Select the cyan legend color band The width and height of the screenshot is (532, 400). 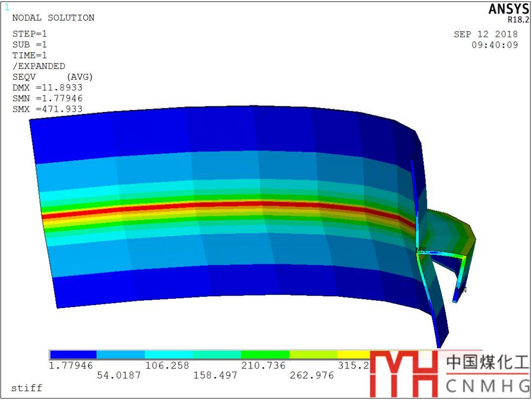click(x=169, y=355)
